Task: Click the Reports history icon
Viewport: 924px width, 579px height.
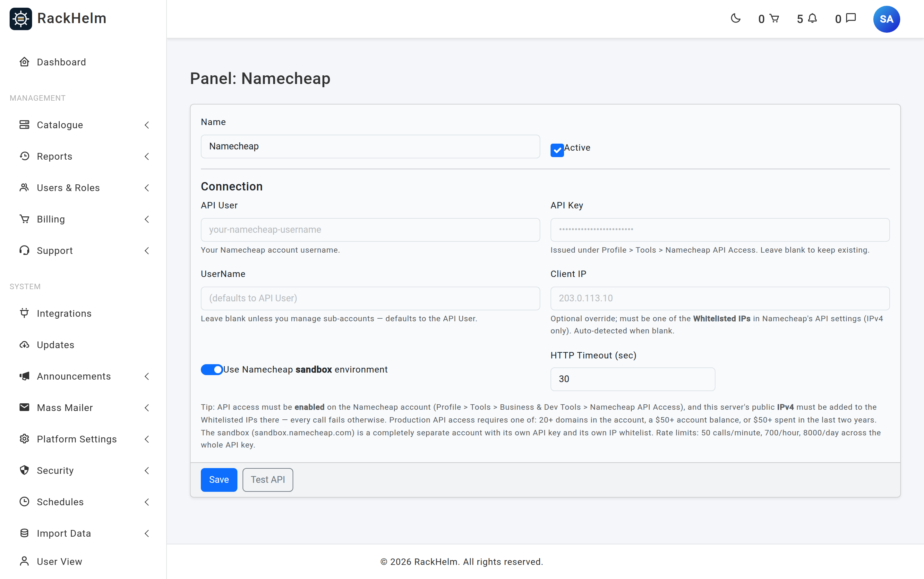Action: (x=24, y=156)
